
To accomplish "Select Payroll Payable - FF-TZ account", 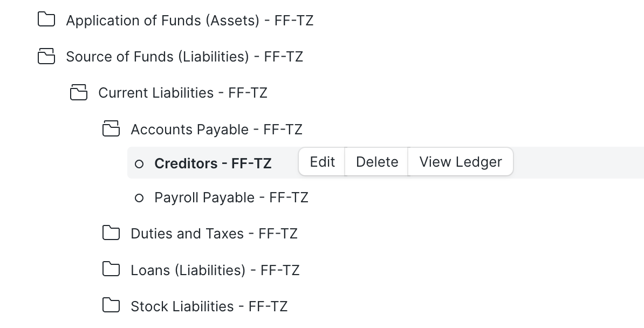I will [x=231, y=197].
